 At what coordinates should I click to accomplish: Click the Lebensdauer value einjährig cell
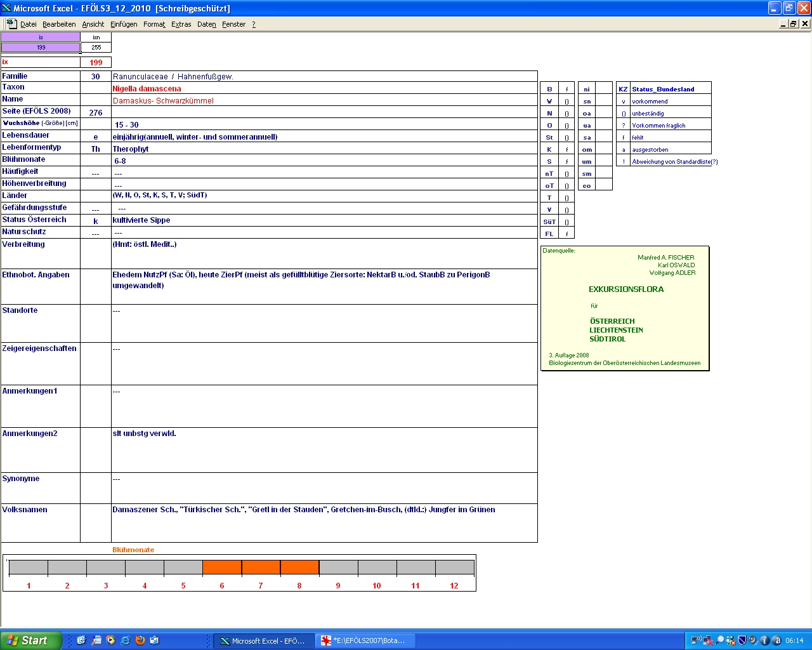[x=324, y=136]
